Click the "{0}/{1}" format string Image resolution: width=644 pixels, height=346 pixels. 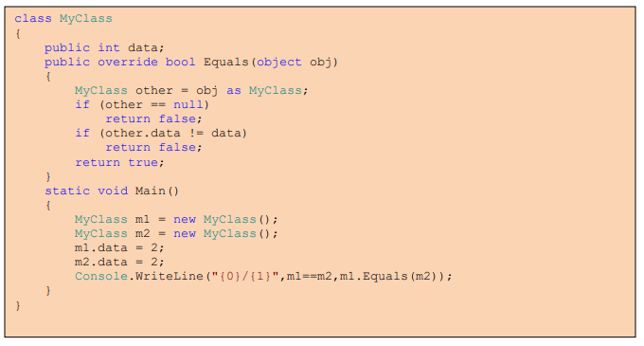[245, 276]
